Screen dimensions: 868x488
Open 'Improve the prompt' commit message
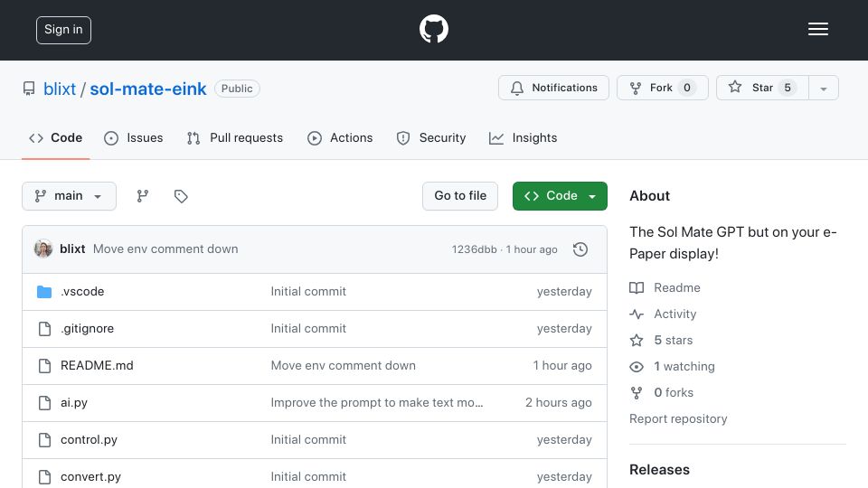tap(377, 403)
